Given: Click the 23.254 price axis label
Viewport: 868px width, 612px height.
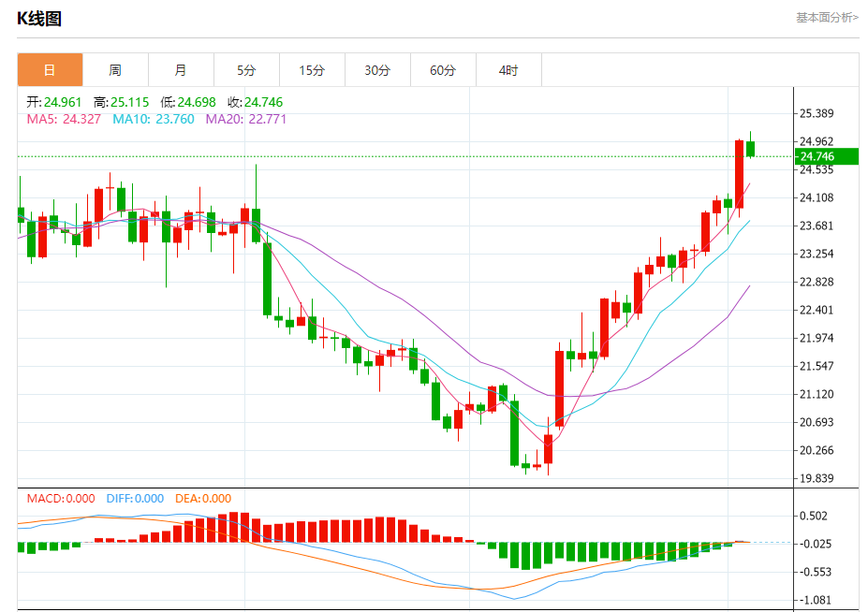Looking at the screenshot, I should (817, 254).
